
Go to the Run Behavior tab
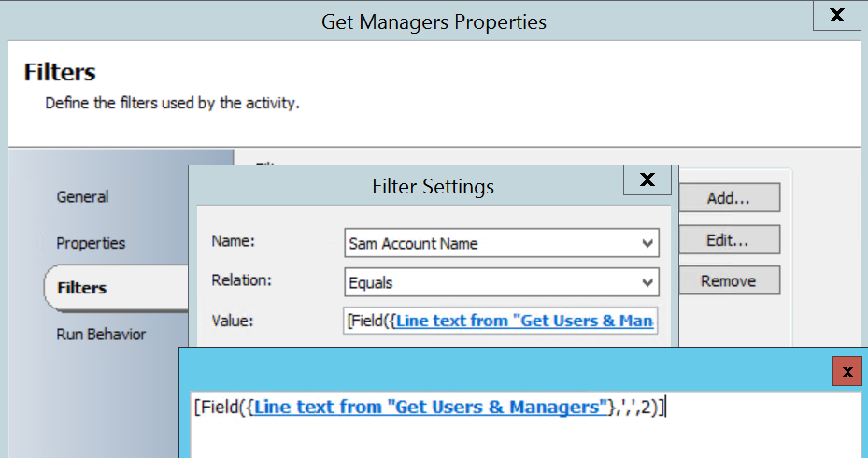pyautogui.click(x=101, y=335)
